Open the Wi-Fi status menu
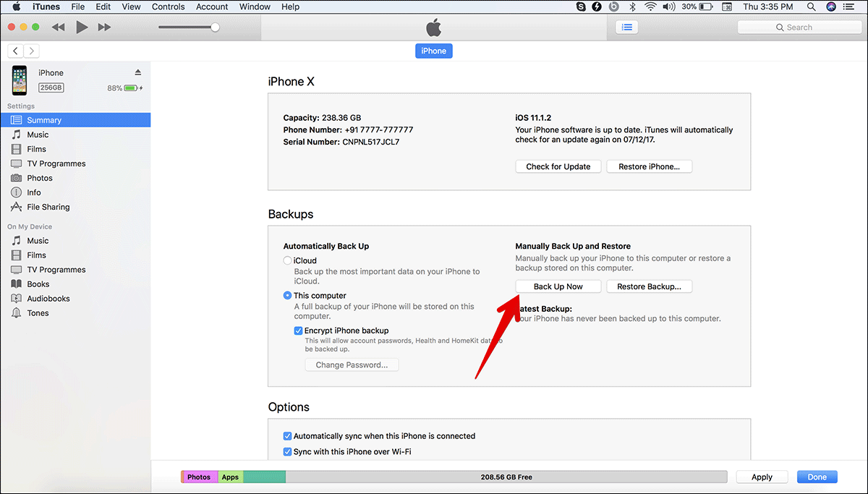Image resolution: width=868 pixels, height=494 pixels. coord(650,7)
